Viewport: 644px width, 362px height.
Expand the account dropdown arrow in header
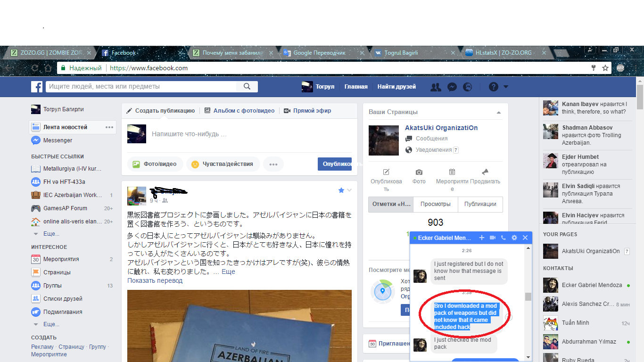tap(506, 87)
